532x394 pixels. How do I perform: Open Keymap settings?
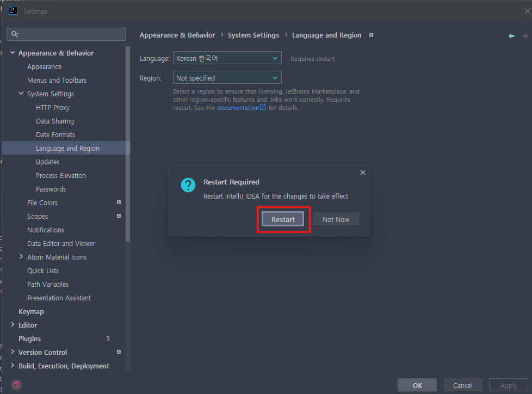click(x=31, y=311)
